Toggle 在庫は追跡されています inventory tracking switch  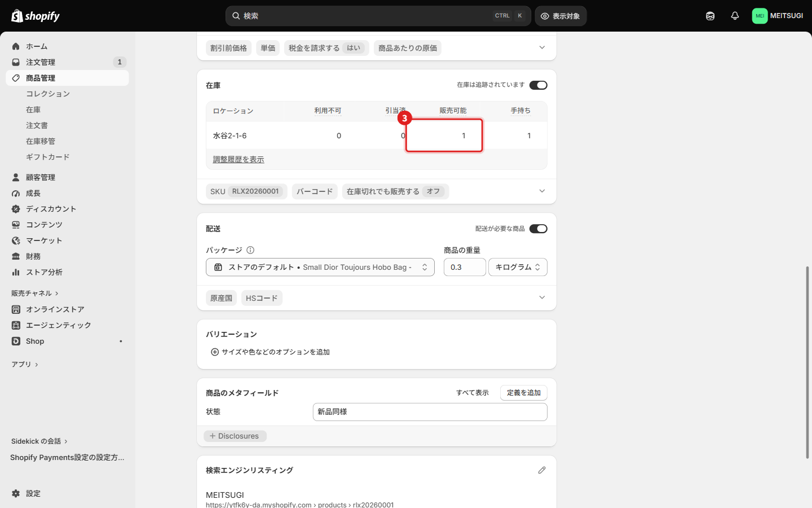[x=539, y=85]
